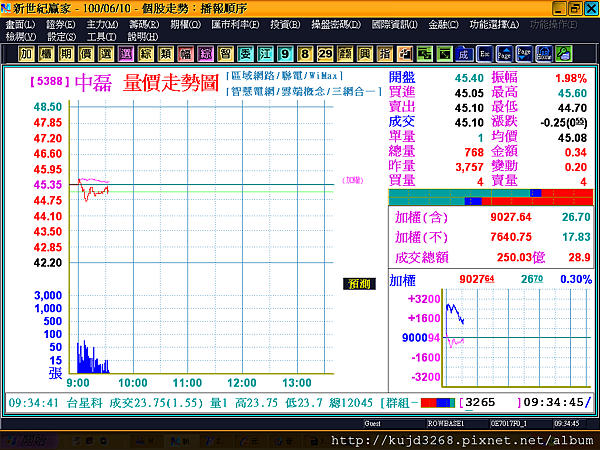Click the red 幅 toolbar icon

coord(186,54)
